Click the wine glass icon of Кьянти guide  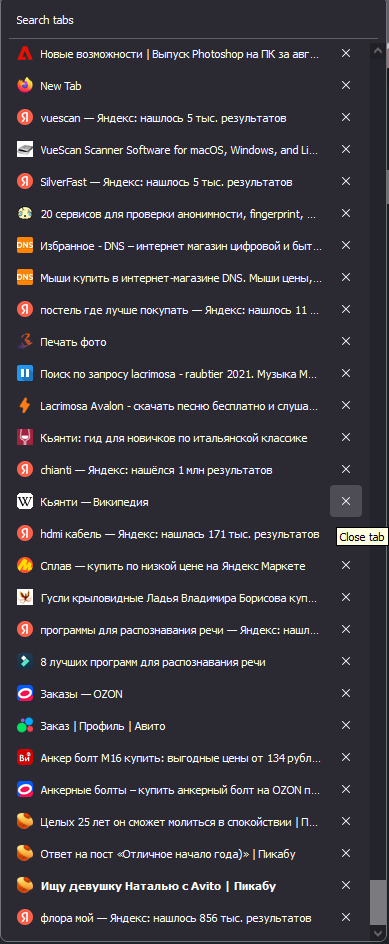pos(25,438)
